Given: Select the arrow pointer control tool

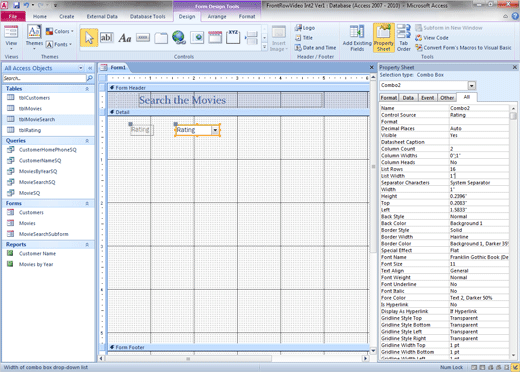Looking at the screenshot, I should click(x=89, y=38).
